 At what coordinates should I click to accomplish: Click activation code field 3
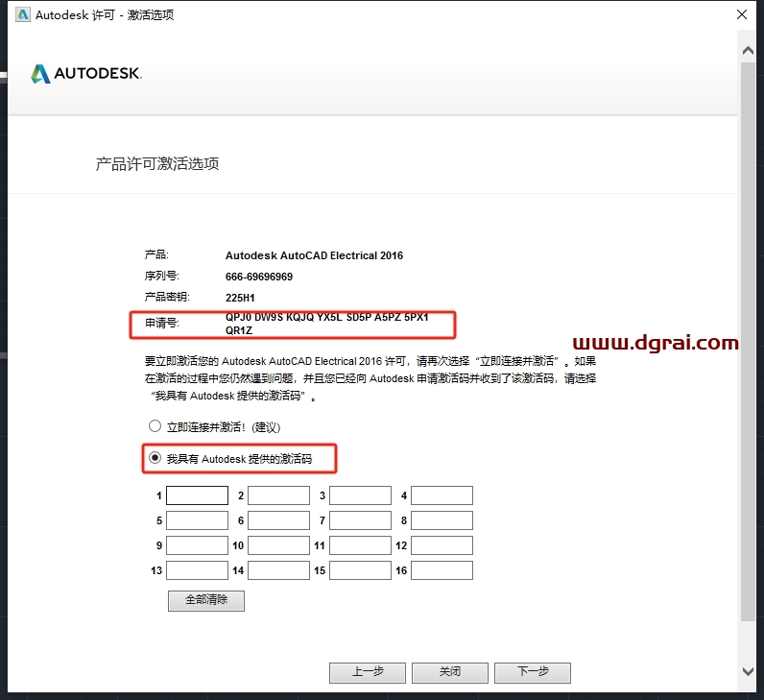pos(361,495)
